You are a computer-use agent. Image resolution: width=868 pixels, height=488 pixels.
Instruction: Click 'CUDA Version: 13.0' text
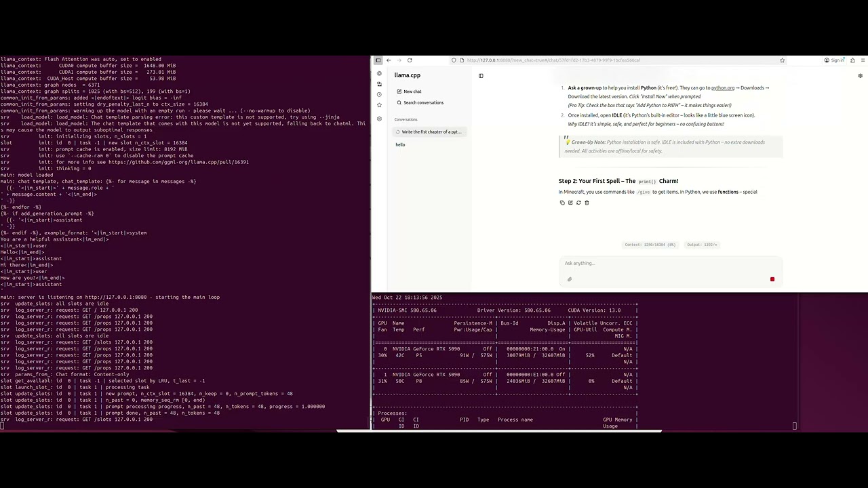[x=594, y=310]
